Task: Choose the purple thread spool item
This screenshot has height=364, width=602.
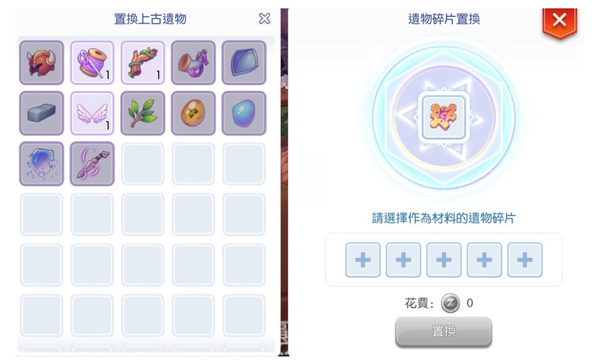Action: pyautogui.click(x=92, y=63)
